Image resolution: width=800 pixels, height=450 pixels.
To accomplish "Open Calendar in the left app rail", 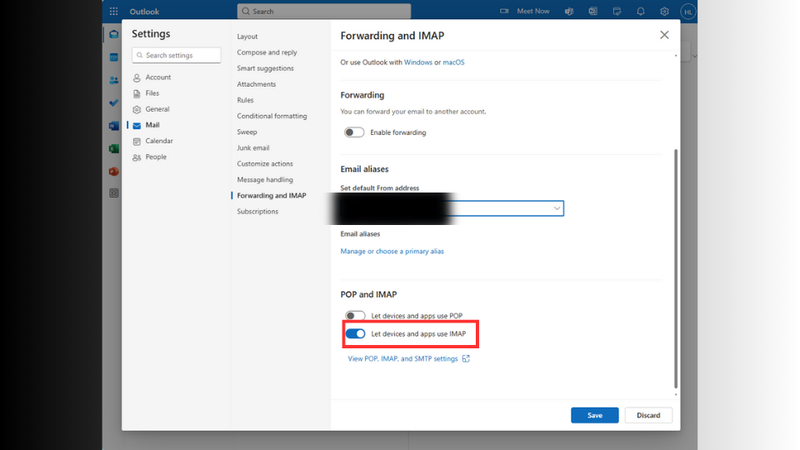I will 114,57.
